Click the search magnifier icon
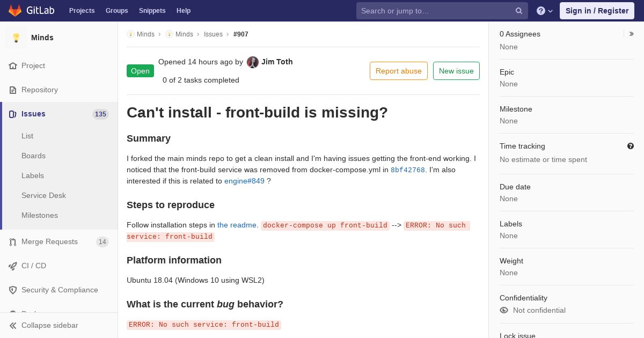 coord(519,11)
